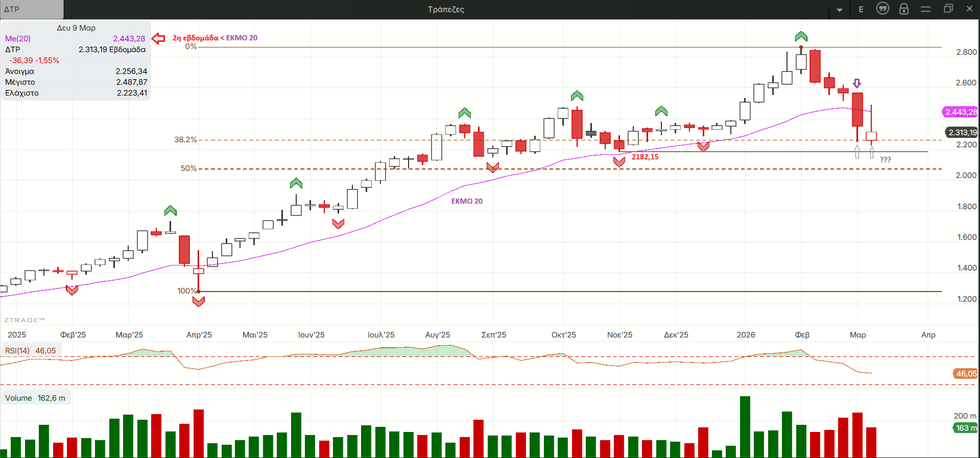Click the Volume panel label
This screenshot has height=458, width=980.
coord(19,398)
